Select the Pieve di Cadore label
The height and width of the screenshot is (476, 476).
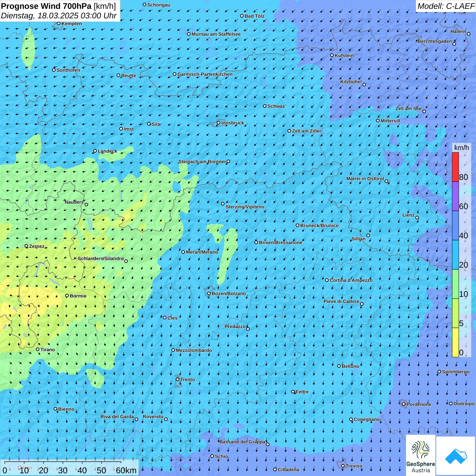point(341,301)
